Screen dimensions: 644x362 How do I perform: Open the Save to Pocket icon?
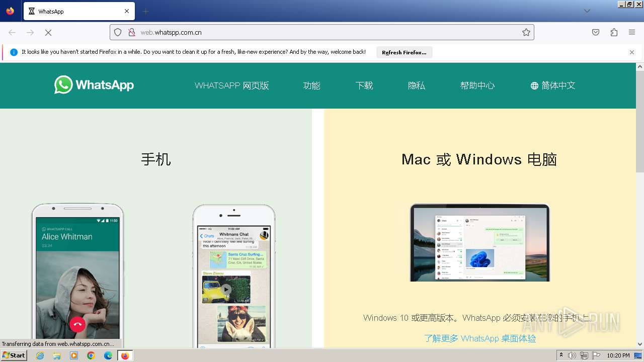596,32
